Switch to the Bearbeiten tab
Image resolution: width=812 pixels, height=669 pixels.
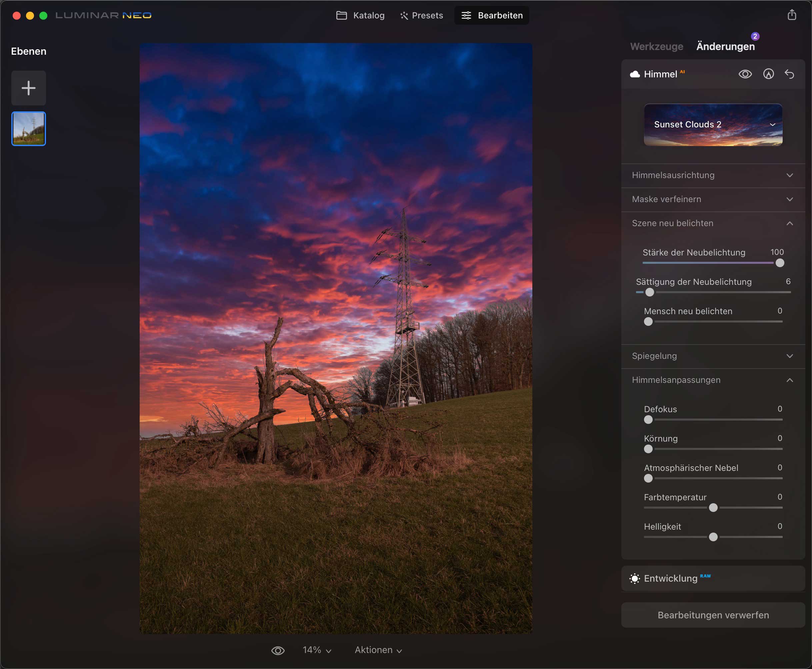[x=492, y=15]
